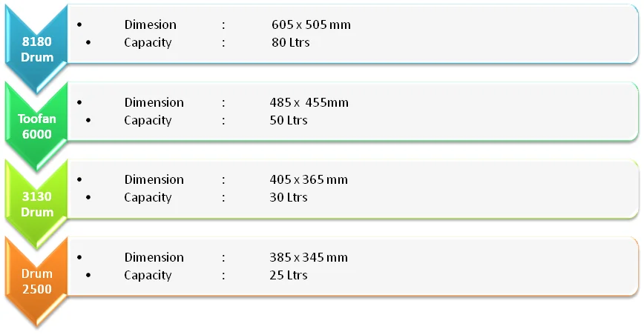Click the Dimension label for Toofan 6000
Image resolution: width=644 pixels, height=335 pixels.
pos(154,102)
